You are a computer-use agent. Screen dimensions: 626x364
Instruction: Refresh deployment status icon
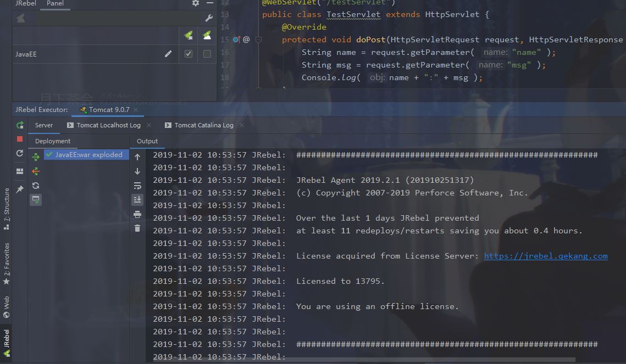coord(36,186)
